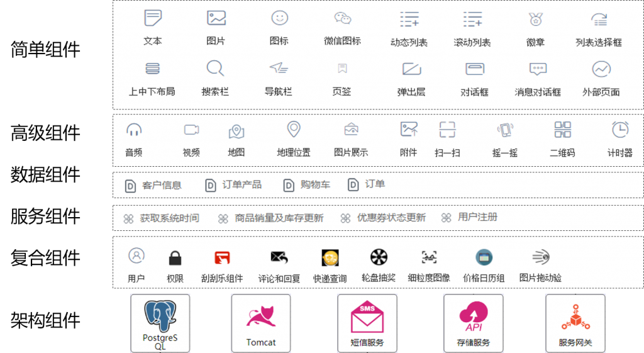Image resolution: width=644 pixels, height=353 pixels.
Task: Click the 计时器 timer icon
Action: (x=620, y=130)
